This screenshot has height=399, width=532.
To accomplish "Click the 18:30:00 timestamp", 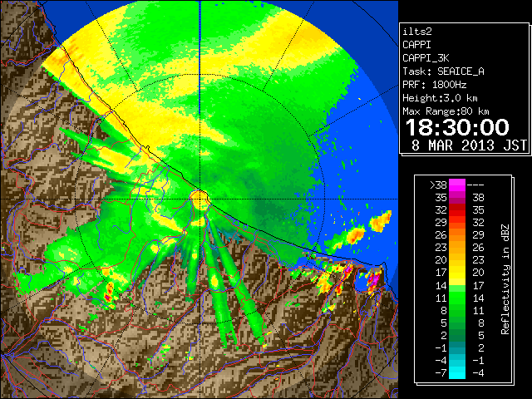I will tap(457, 127).
